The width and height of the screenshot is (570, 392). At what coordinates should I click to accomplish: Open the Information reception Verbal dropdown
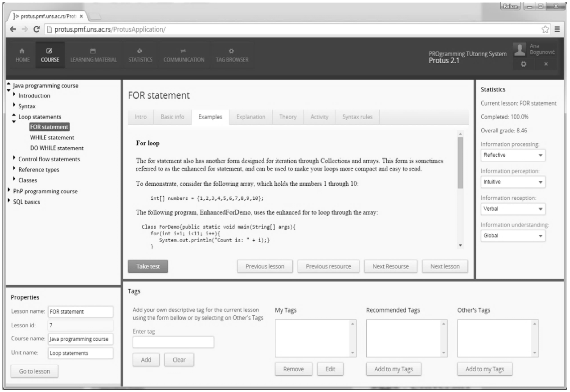(513, 209)
